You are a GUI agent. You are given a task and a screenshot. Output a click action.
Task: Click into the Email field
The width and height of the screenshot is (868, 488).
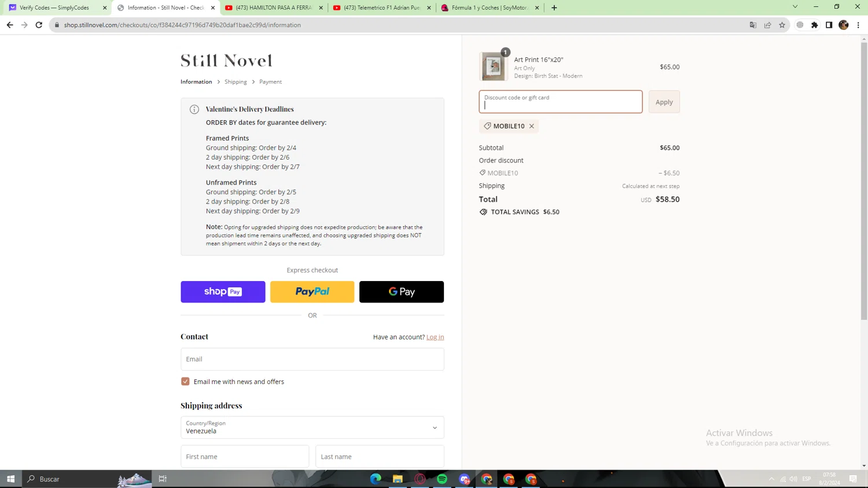pyautogui.click(x=312, y=359)
